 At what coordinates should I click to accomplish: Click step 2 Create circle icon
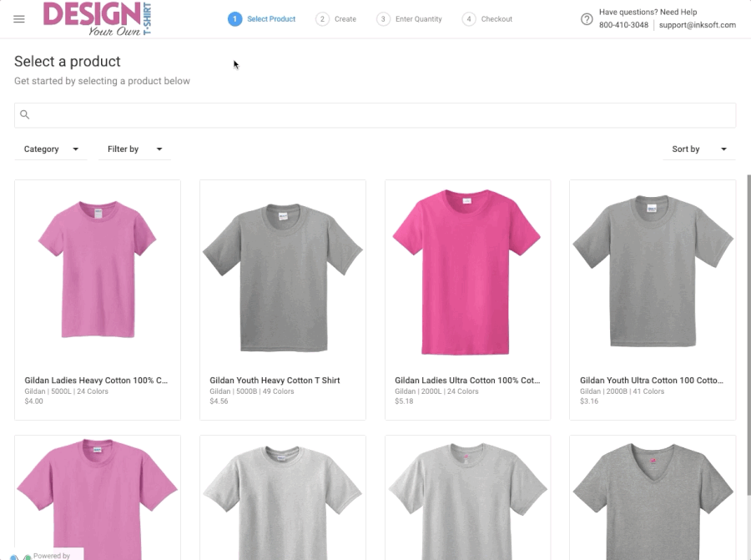tap(322, 19)
